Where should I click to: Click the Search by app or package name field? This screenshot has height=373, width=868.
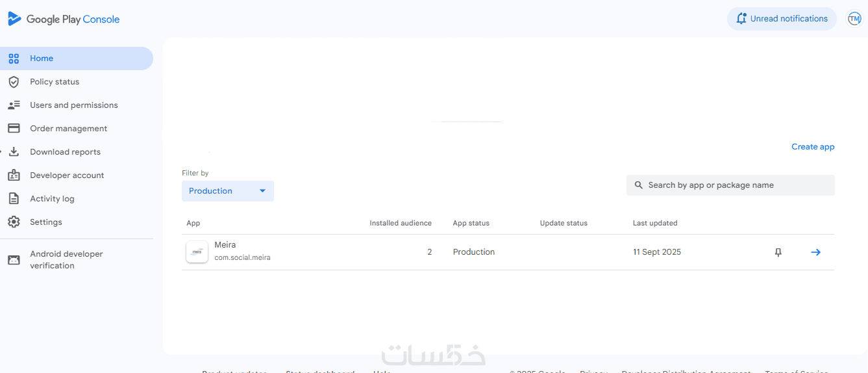tap(730, 185)
